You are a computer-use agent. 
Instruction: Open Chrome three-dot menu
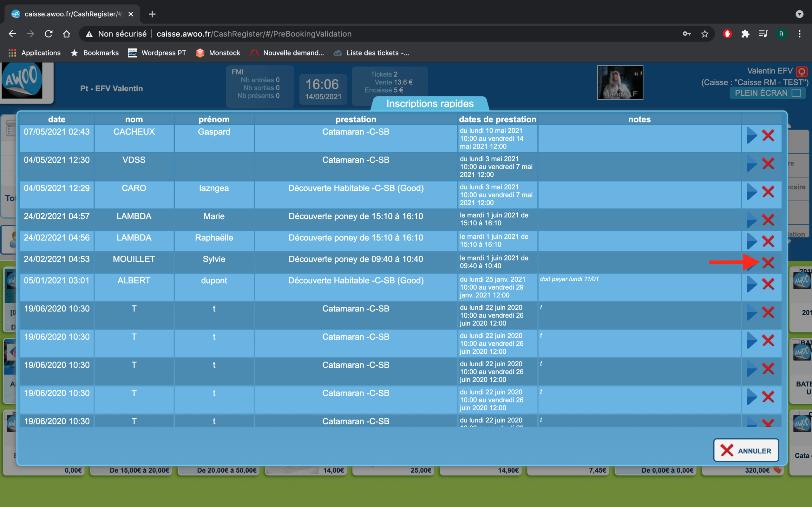click(799, 34)
